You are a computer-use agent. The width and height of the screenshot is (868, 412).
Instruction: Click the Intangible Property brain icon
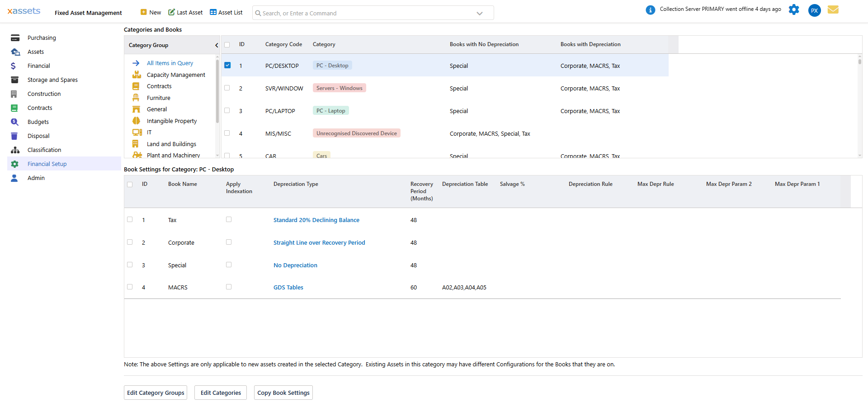point(136,121)
